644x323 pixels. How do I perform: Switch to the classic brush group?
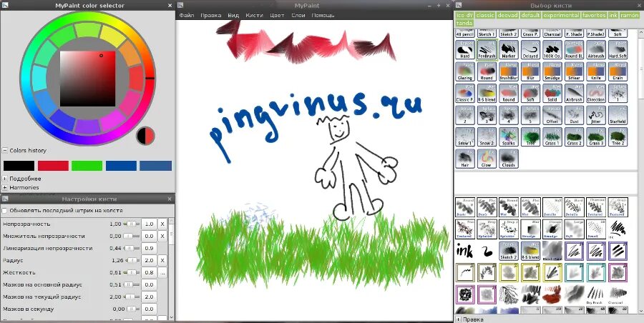pos(485,15)
